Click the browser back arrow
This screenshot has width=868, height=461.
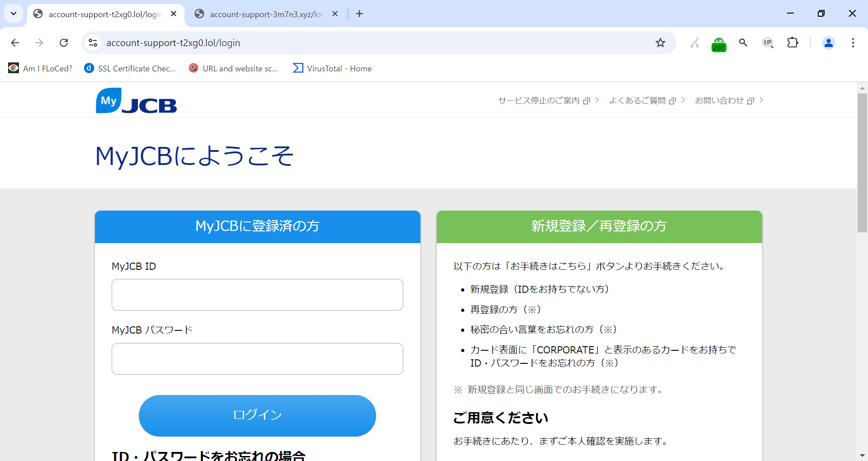pos(15,42)
